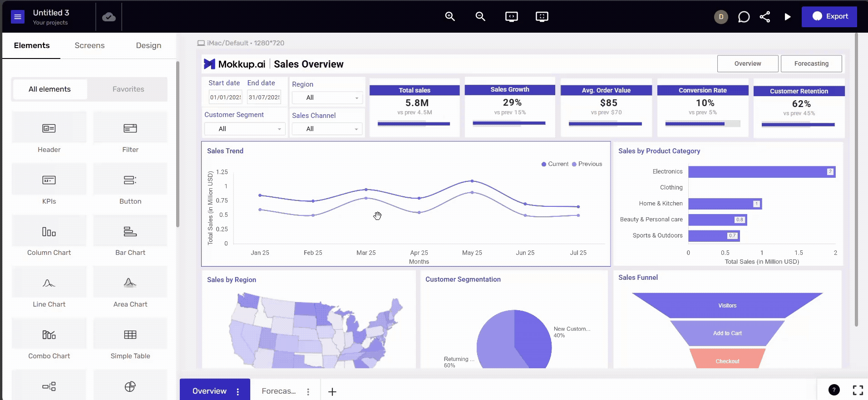Viewport: 868px width, 400px height.
Task: Click the End date input field
Action: pos(264,97)
